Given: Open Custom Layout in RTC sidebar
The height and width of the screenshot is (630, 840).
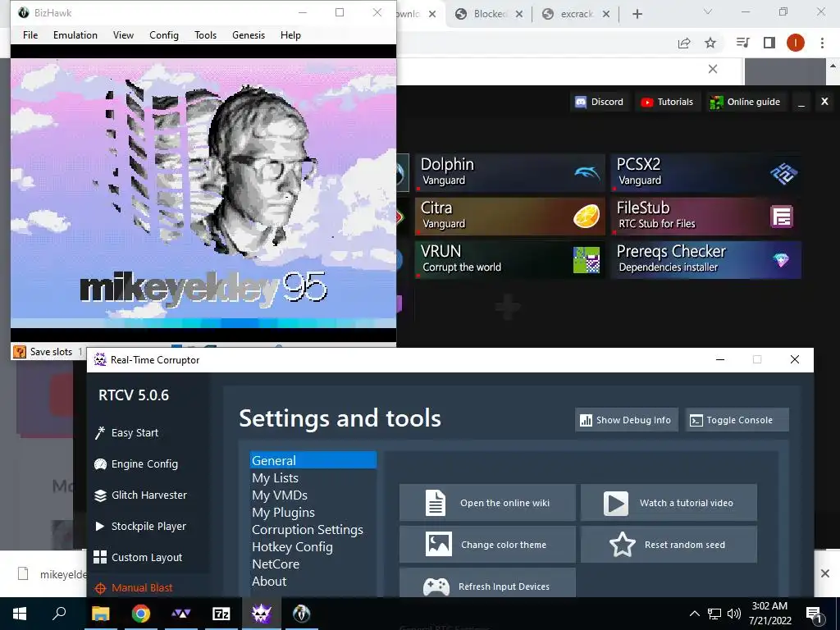Looking at the screenshot, I should (x=147, y=557).
